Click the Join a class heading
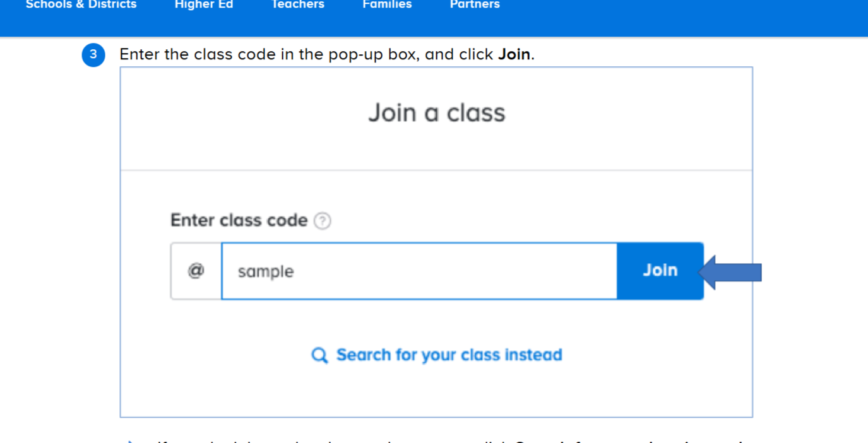 (437, 113)
